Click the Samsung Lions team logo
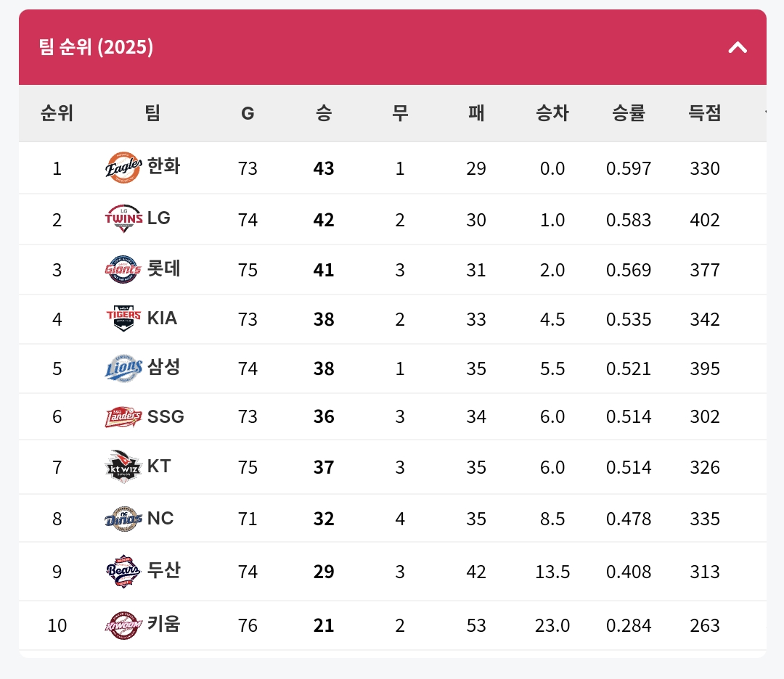This screenshot has height=679, width=784. [123, 369]
